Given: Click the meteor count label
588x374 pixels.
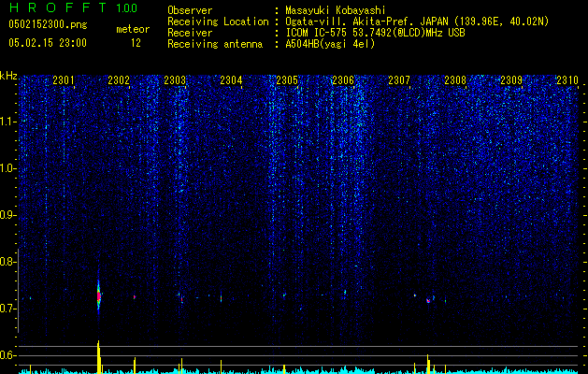Looking at the screenshot, I should pyautogui.click(x=133, y=29).
